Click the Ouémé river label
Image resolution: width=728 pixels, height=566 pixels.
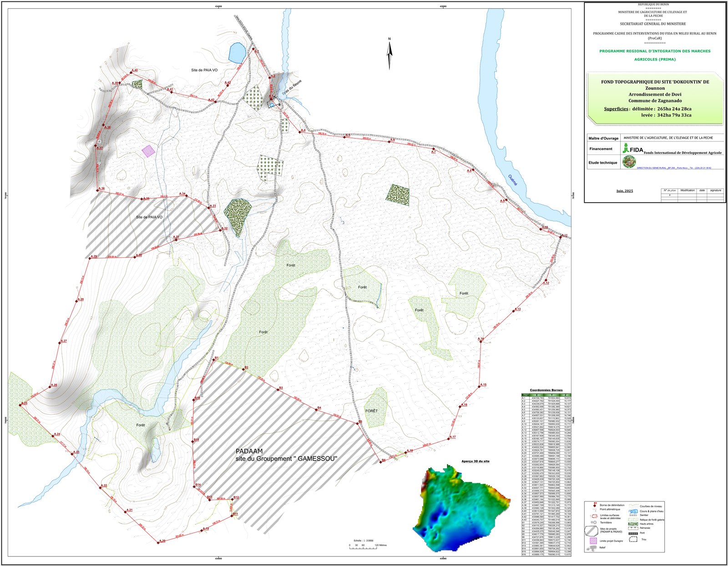coord(512,180)
